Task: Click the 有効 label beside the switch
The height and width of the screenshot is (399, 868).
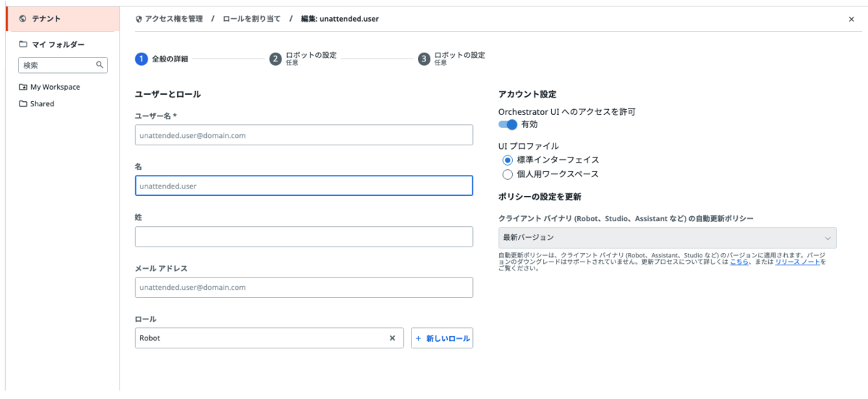Action: coord(529,124)
